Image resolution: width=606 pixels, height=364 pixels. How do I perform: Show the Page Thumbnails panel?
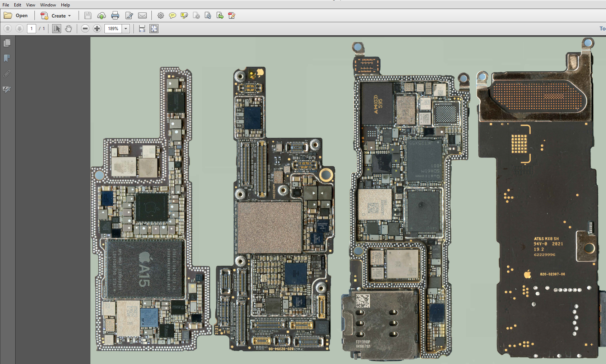[x=7, y=43]
